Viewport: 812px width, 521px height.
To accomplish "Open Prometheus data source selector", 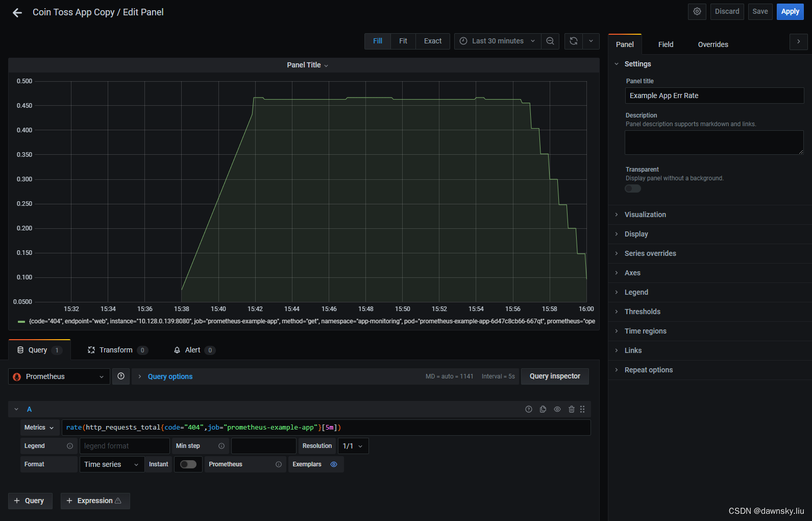I will point(59,376).
